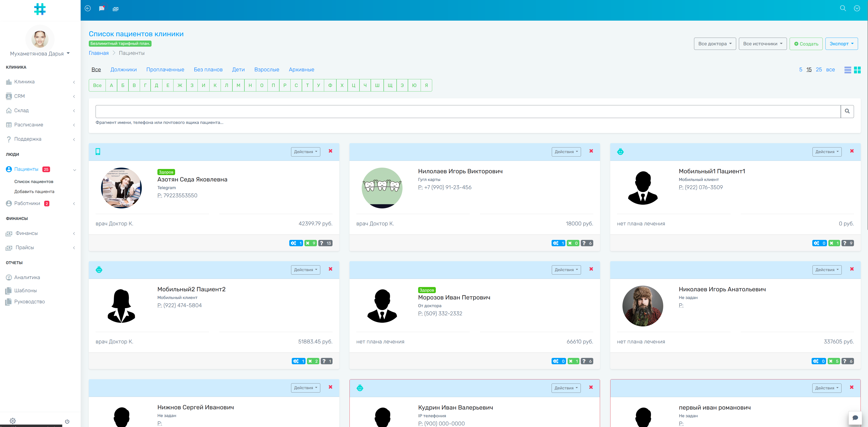Click the settings gear in sidebar bottom

[x=13, y=421]
